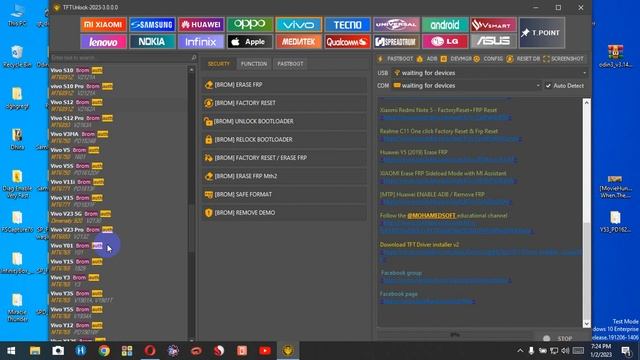This screenshot has width=640, height=360.
Task: Run [BROM] ERASE FRP Mth2
Action: click(284, 176)
